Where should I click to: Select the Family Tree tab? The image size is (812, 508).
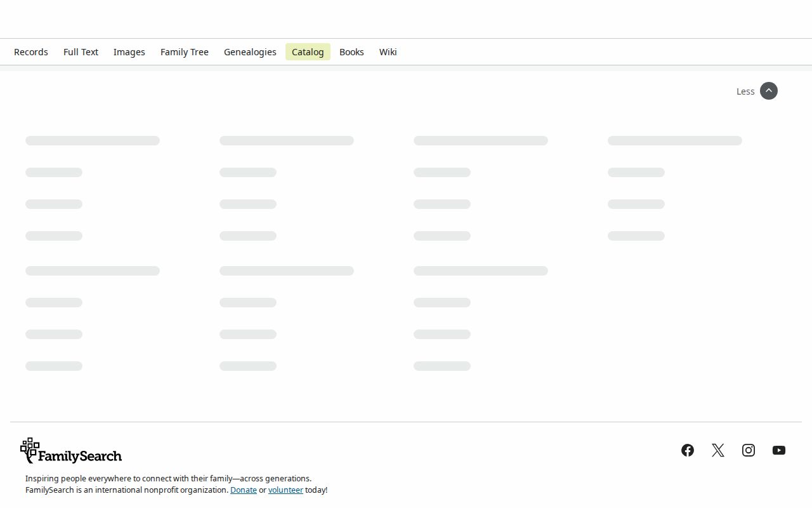[185, 52]
